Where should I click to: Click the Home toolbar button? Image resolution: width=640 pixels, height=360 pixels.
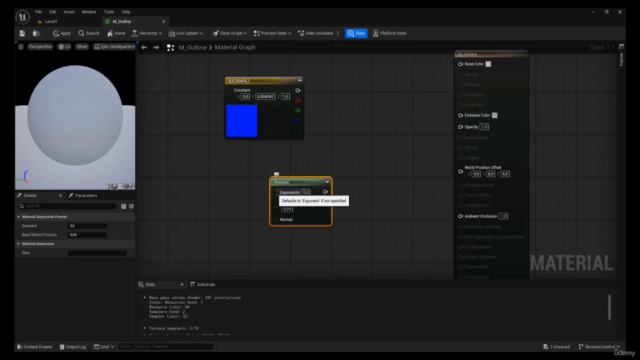(116, 33)
